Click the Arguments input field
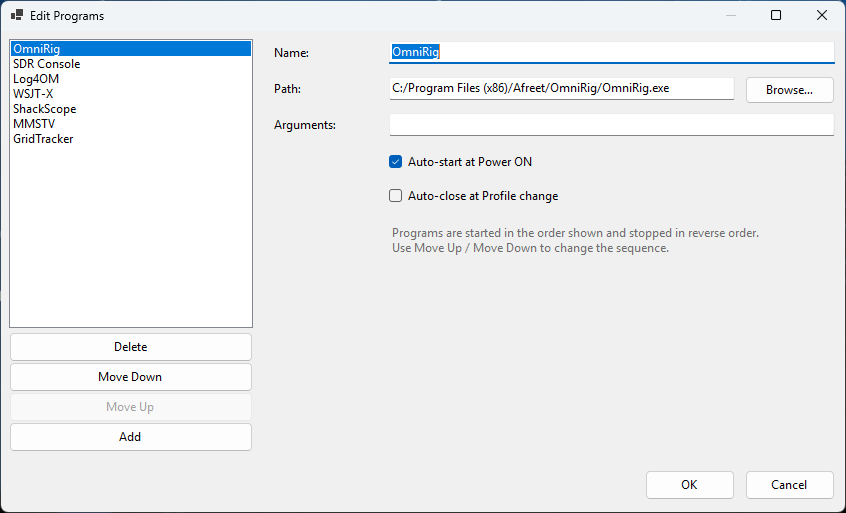 612,125
